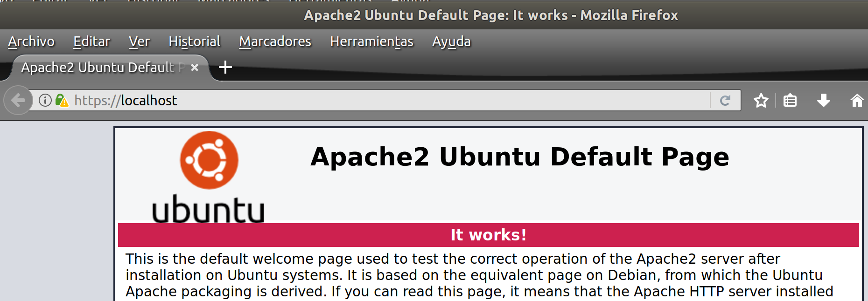Click the red 'It works!' banner text

pyautogui.click(x=489, y=235)
